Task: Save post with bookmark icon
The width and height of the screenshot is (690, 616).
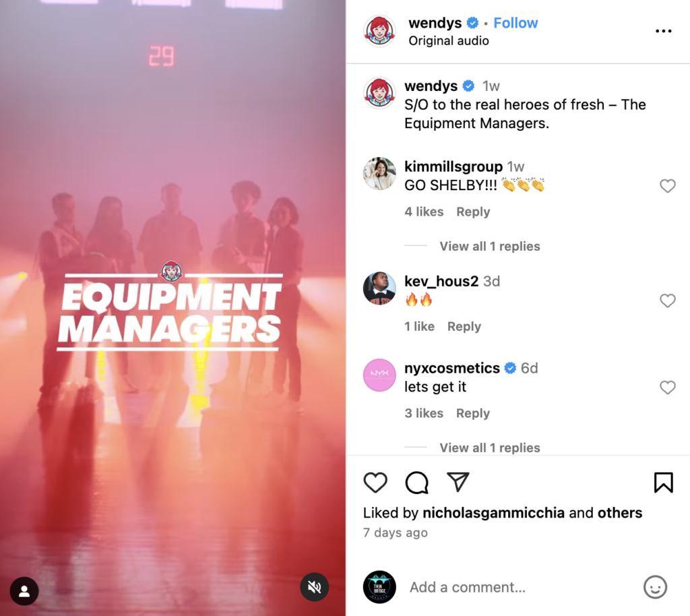Action: (x=663, y=483)
